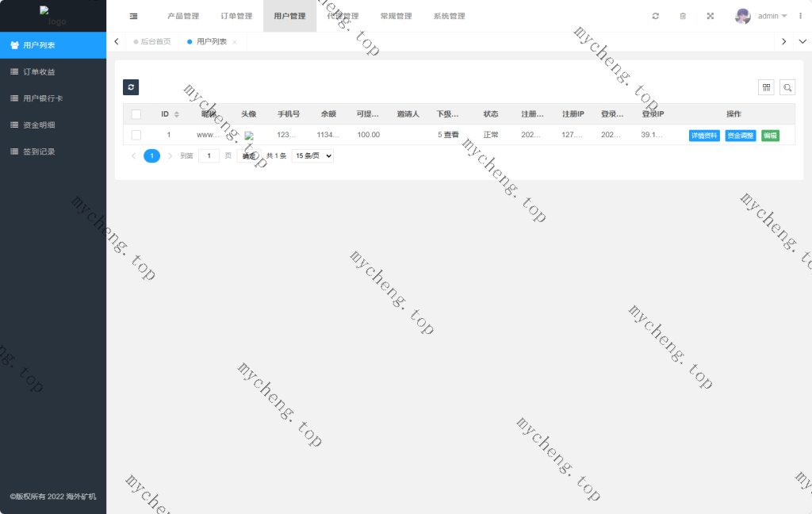
Task: Click the 资金调整 button for user 1
Action: (x=741, y=136)
